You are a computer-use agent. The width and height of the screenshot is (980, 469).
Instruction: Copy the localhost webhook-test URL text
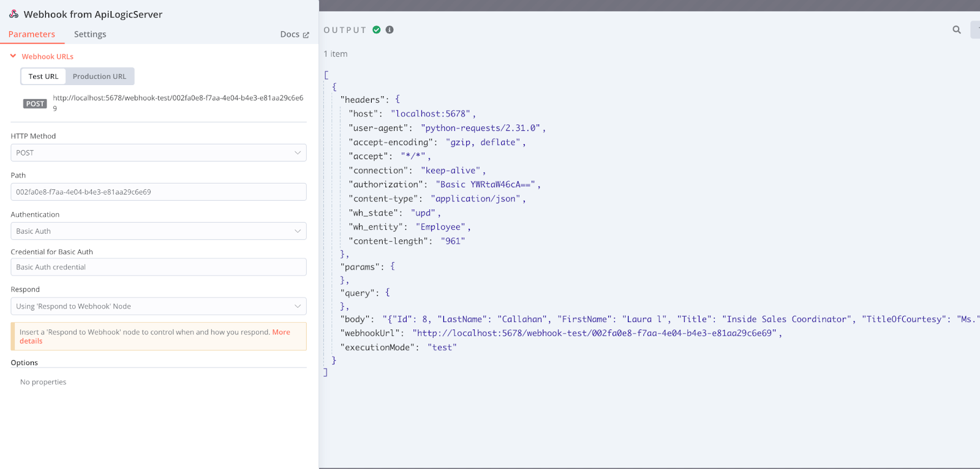(178, 103)
